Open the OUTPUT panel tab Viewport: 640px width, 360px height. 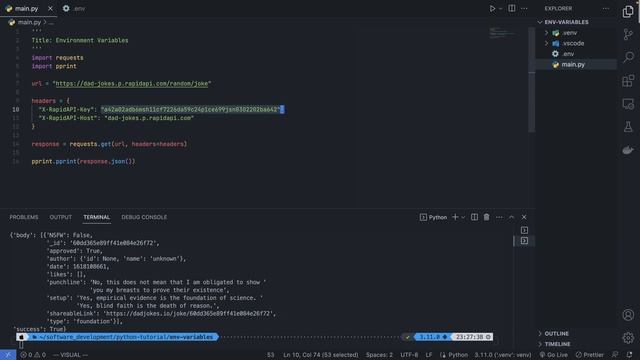pos(60,217)
